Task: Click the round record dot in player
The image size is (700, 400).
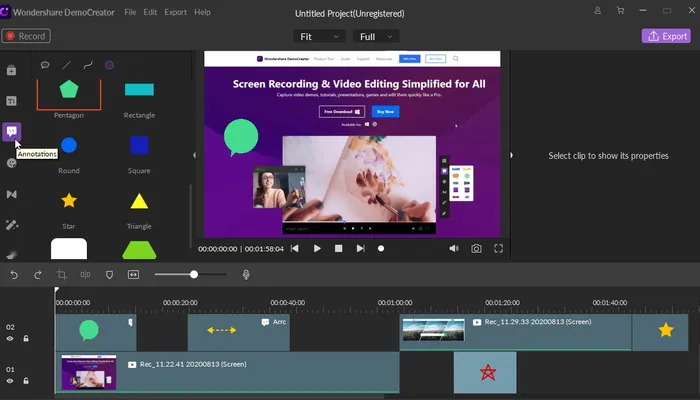Action: tap(381, 249)
